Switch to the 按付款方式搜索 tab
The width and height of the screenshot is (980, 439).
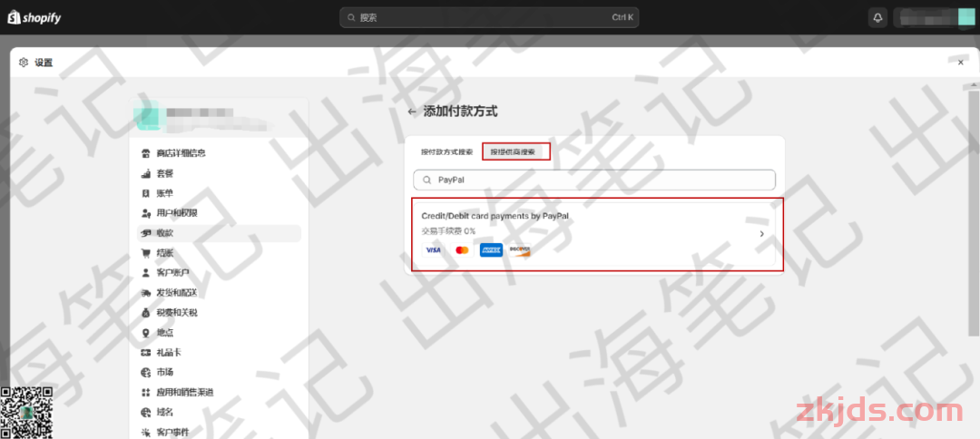pyautogui.click(x=446, y=151)
